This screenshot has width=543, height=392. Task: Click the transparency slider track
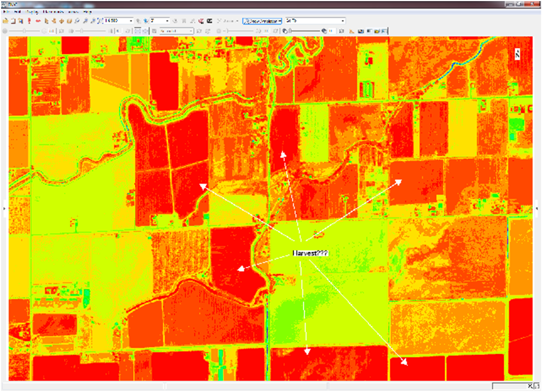point(305,31)
